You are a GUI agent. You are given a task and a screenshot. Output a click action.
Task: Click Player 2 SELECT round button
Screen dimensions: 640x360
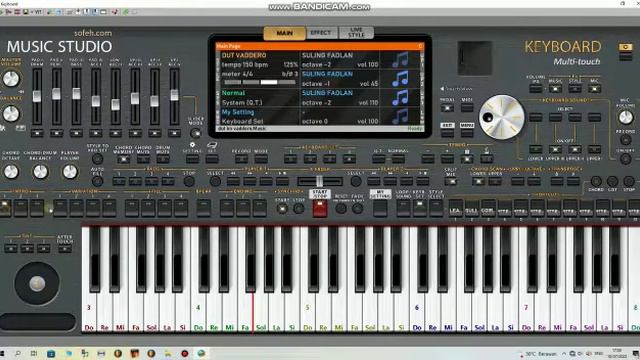tap(356, 181)
